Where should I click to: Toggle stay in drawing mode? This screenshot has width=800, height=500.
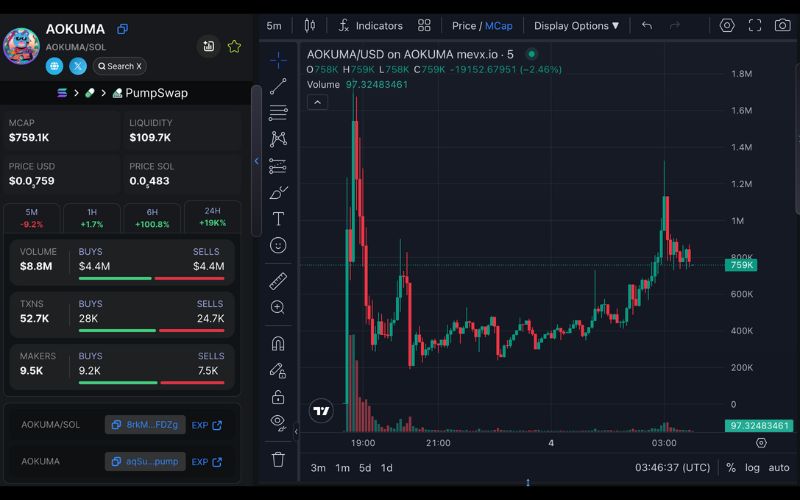278,370
